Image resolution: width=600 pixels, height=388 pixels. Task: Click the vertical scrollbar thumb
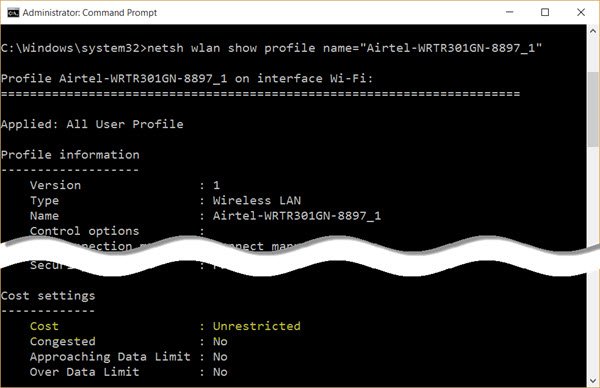593,109
